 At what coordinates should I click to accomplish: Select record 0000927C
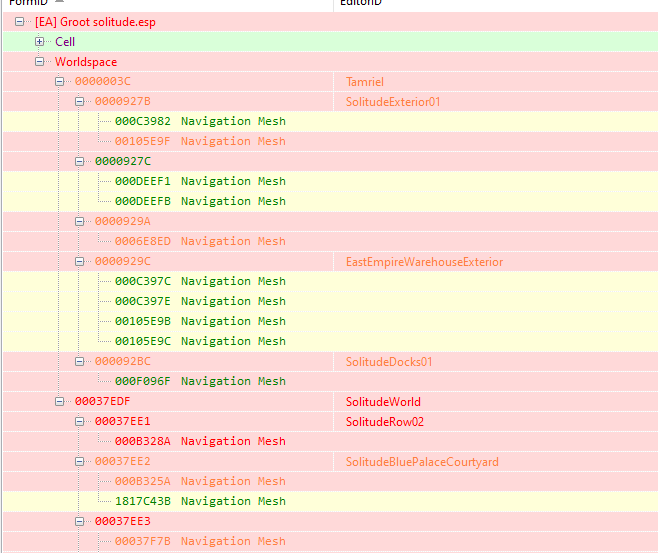[x=123, y=162]
